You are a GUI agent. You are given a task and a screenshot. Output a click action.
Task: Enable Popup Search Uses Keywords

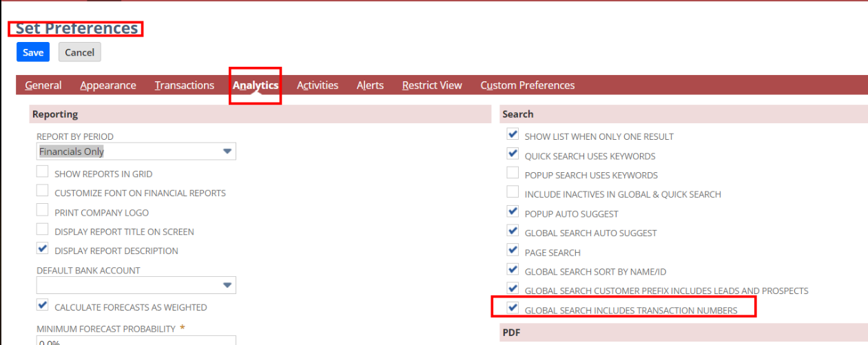pyautogui.click(x=513, y=174)
